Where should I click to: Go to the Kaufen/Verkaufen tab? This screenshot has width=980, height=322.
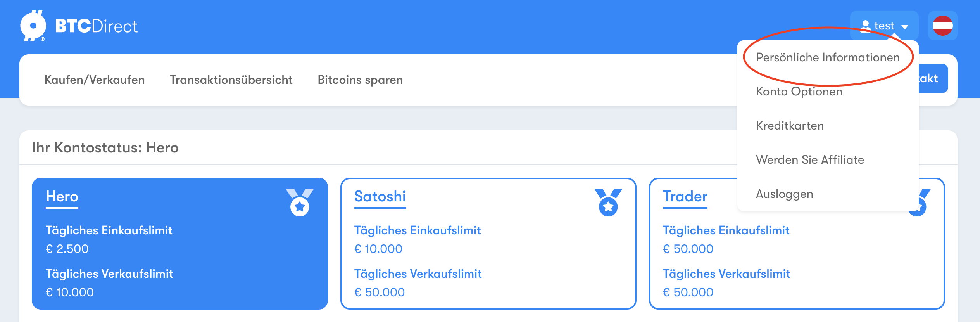point(95,80)
